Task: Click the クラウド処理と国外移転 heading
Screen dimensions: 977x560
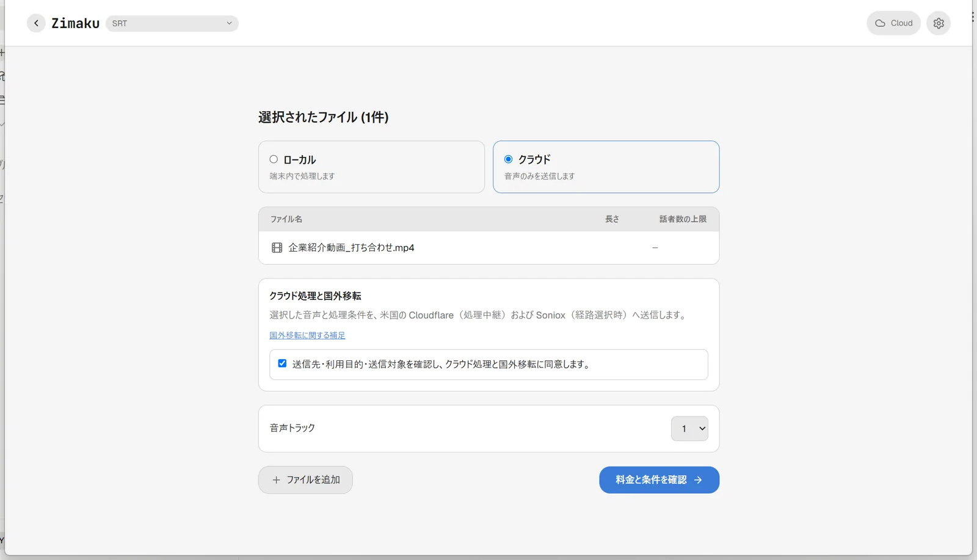Action: pyautogui.click(x=315, y=296)
